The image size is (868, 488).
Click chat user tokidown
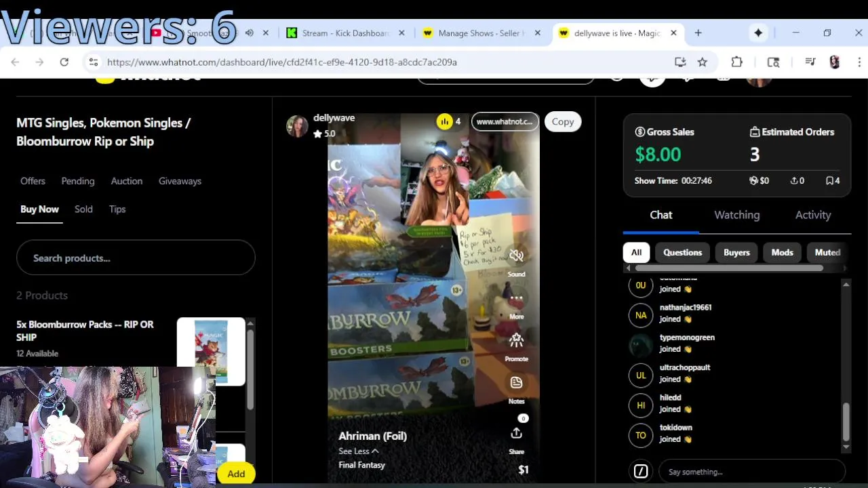coord(675,427)
